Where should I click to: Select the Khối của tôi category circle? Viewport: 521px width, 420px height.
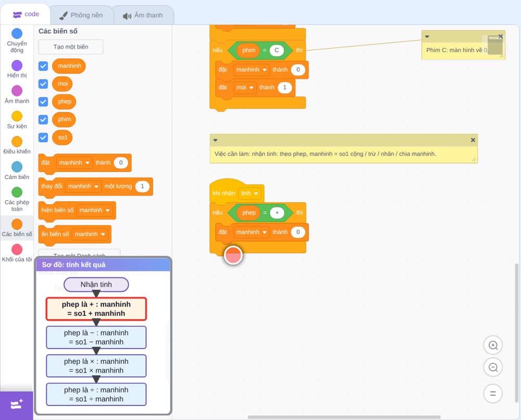[x=17, y=249]
